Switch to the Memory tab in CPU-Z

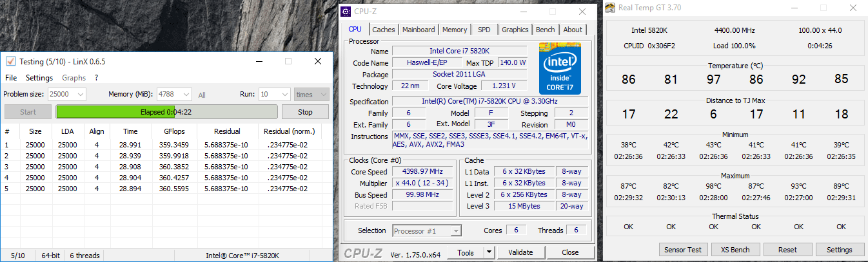[x=455, y=30]
